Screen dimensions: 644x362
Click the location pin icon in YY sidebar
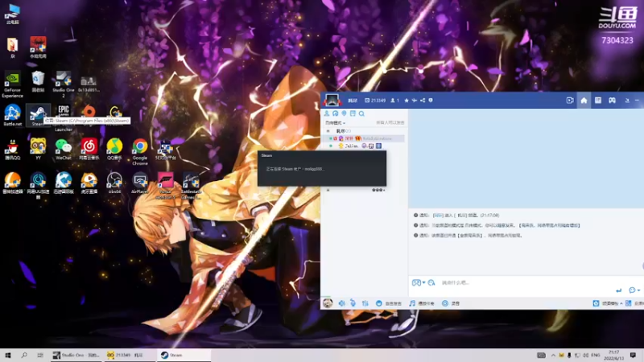click(345, 113)
